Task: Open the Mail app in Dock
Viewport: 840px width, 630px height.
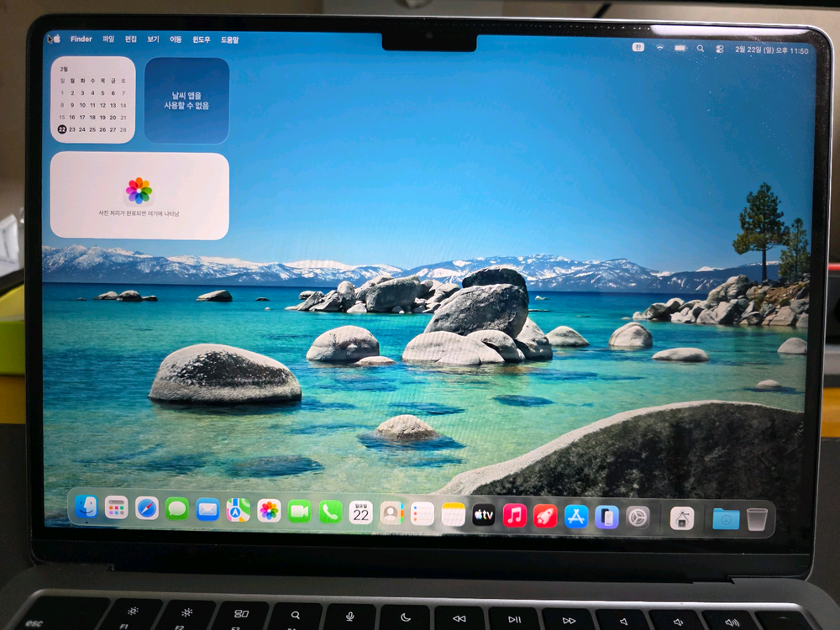Action: point(207,510)
